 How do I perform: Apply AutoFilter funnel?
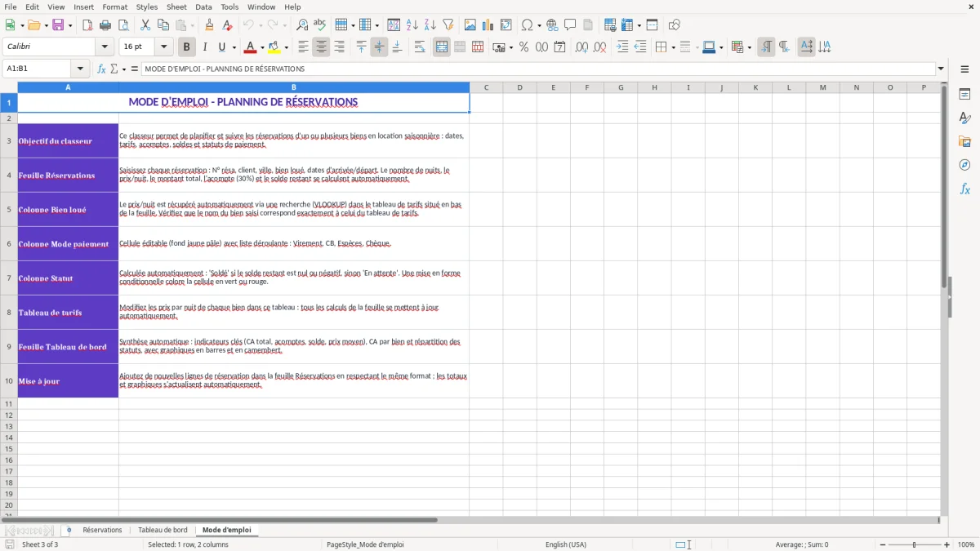tap(448, 25)
